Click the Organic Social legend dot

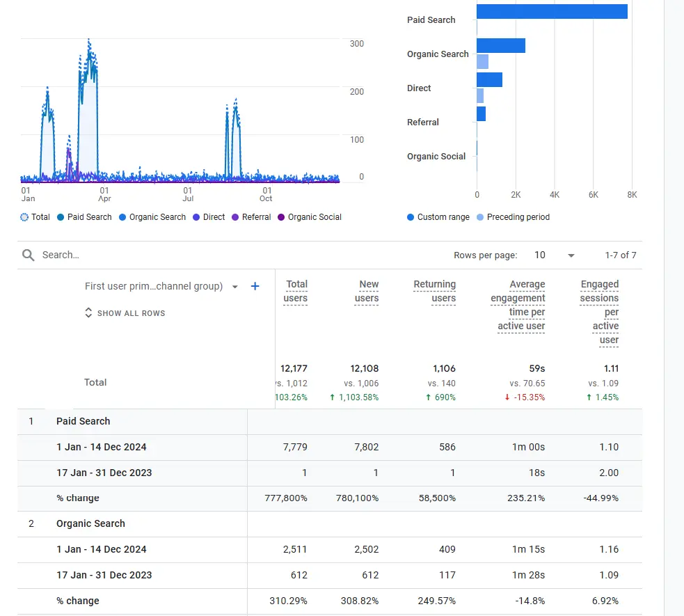(282, 217)
